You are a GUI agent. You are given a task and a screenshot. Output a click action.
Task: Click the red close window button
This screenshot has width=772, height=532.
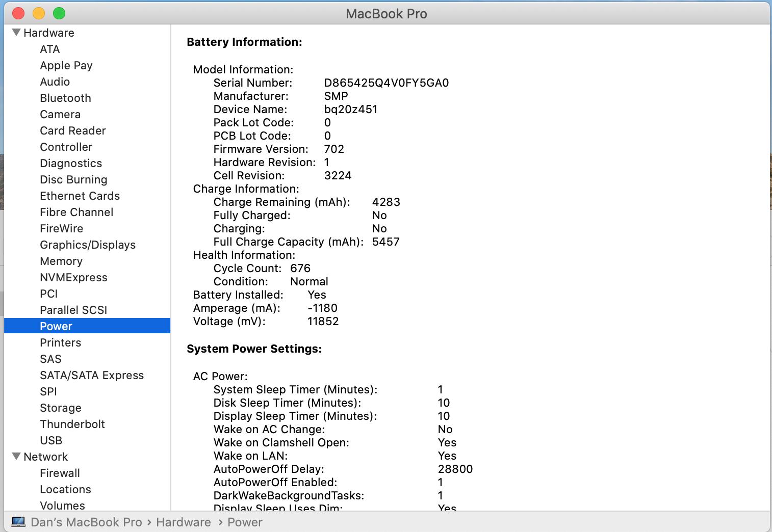click(18, 13)
